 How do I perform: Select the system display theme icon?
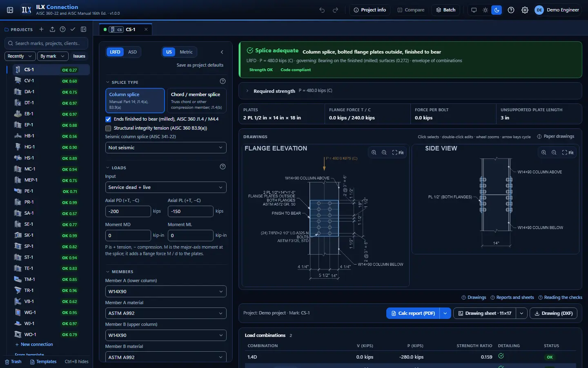[474, 10]
